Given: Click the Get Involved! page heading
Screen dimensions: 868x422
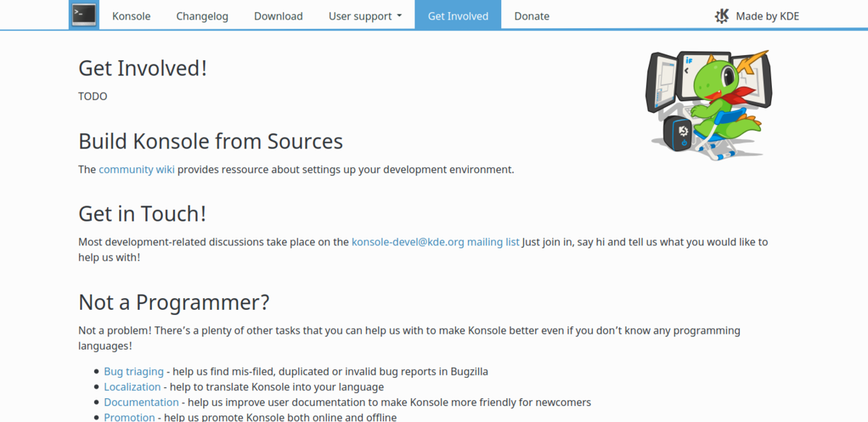Looking at the screenshot, I should [x=142, y=68].
